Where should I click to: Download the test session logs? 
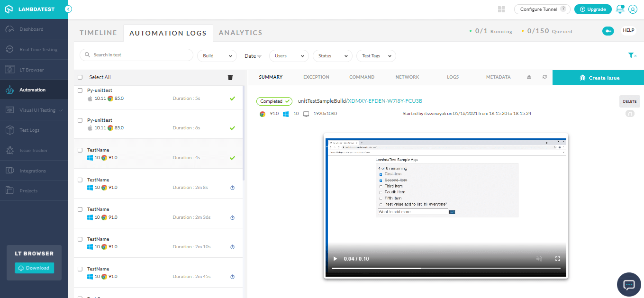(x=529, y=76)
